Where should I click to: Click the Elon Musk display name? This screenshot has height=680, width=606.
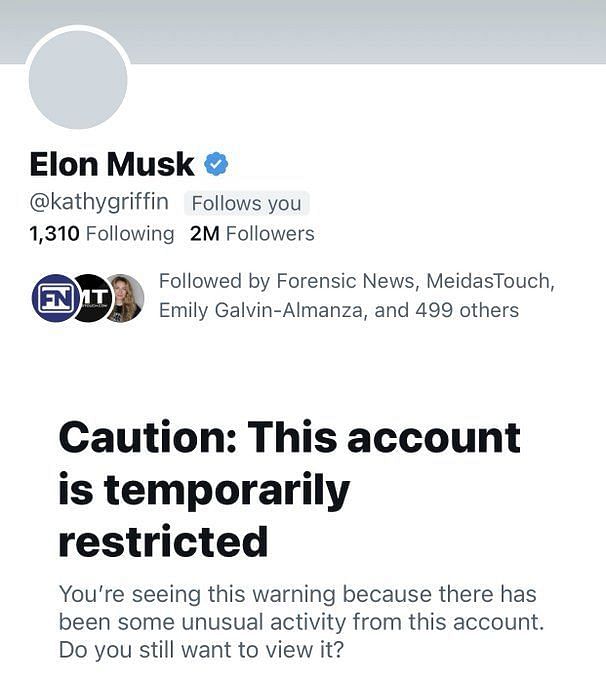point(112,164)
